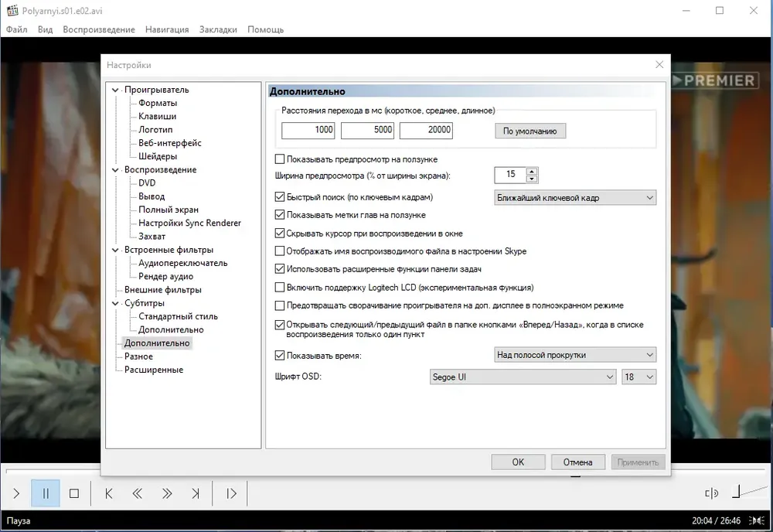Enable preview on slider checkbox
This screenshot has height=532, width=773.
[x=280, y=159]
